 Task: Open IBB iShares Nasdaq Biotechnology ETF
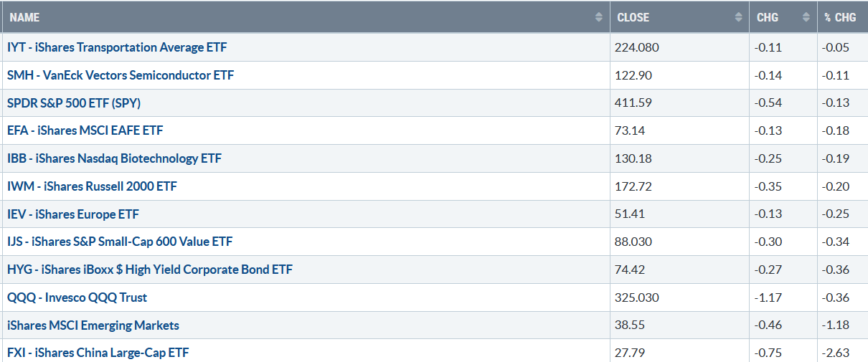pos(114,158)
